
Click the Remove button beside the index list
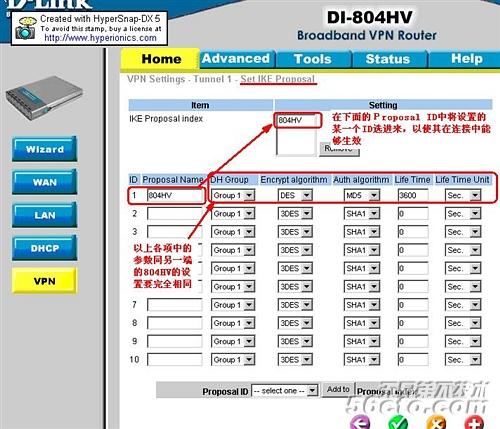click(x=339, y=149)
